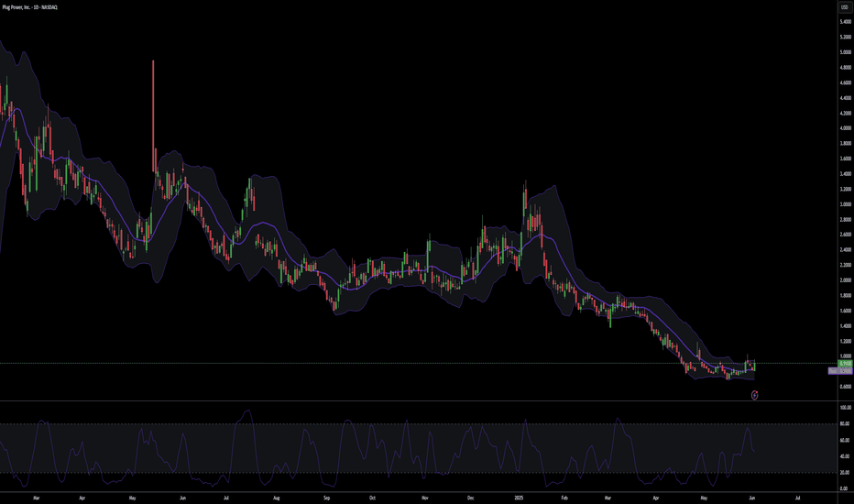This screenshot has height=504, width=854.
Task: Click the 2025 year label on time axis
Action: pyautogui.click(x=519, y=498)
